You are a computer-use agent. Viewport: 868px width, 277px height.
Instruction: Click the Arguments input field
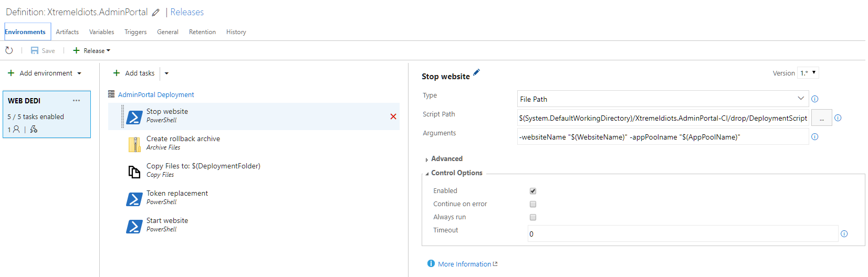coord(663,137)
